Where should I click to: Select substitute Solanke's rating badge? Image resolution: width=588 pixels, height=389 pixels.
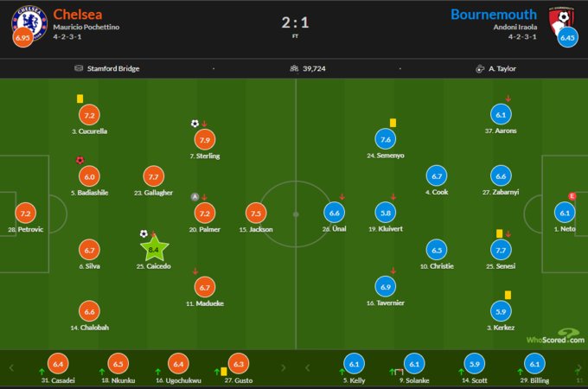click(413, 365)
